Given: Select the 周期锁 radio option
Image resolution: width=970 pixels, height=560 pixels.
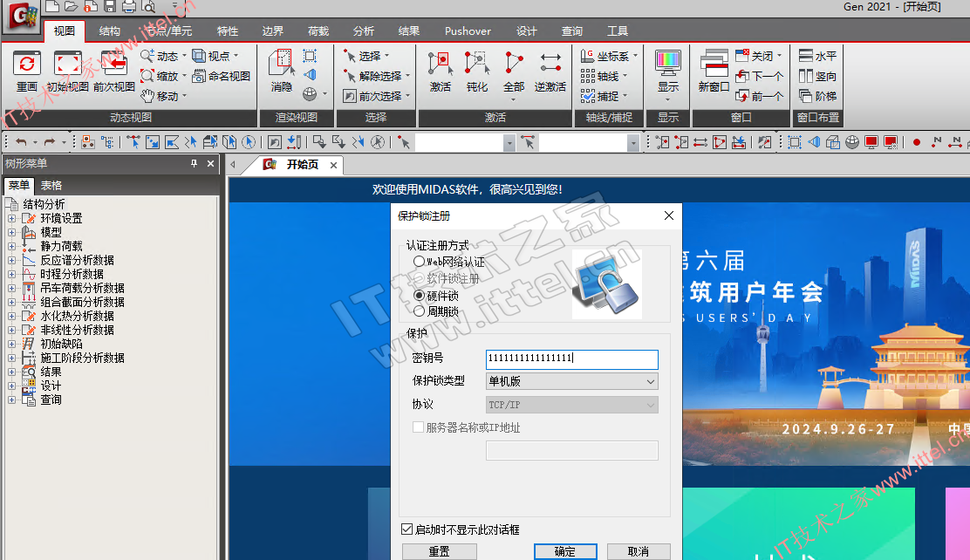Looking at the screenshot, I should 419,311.
